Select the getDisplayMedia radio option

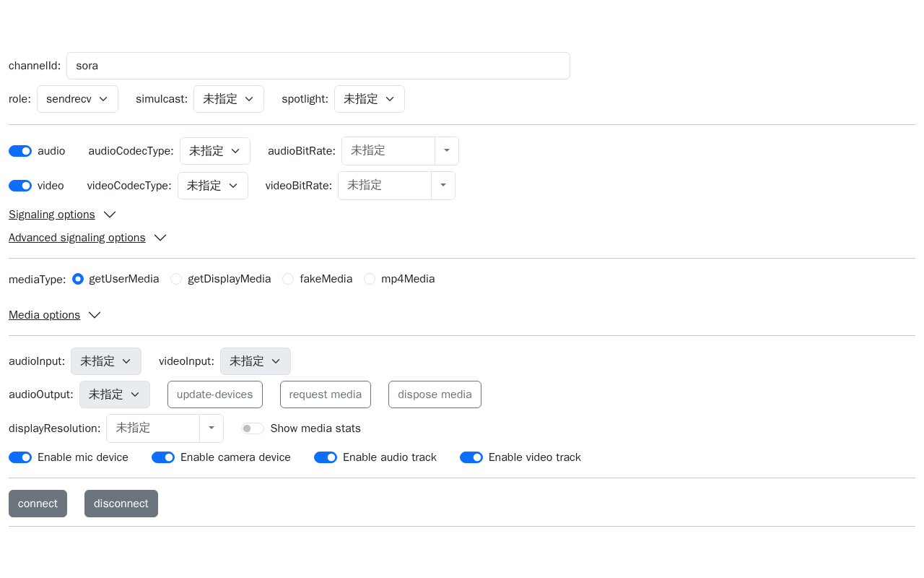tap(176, 279)
